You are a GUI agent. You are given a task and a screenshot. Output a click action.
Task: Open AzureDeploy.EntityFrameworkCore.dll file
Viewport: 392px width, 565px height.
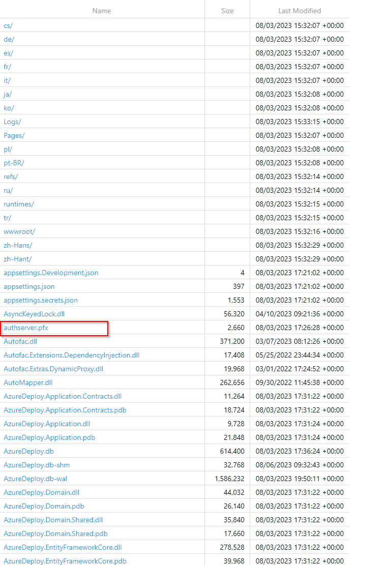click(x=63, y=547)
